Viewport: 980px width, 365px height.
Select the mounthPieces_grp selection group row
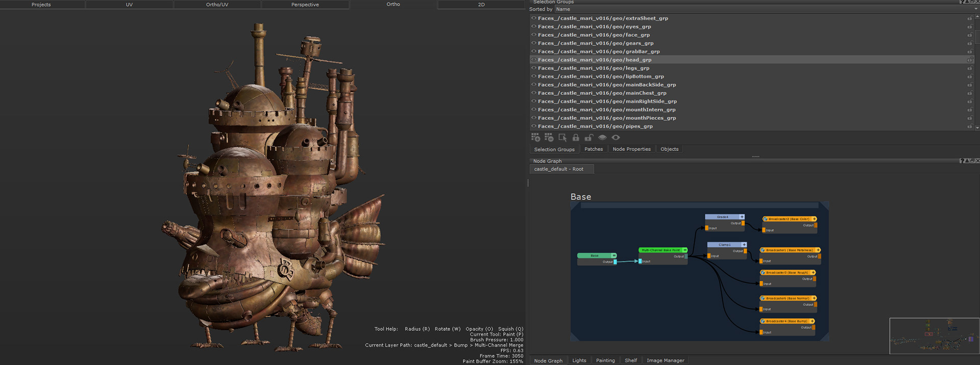tap(752, 118)
